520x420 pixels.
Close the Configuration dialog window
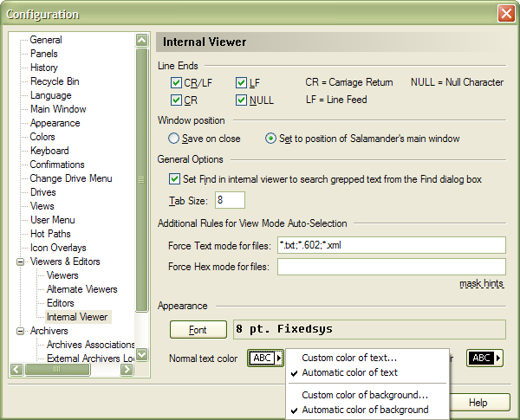pyautogui.click(x=506, y=14)
